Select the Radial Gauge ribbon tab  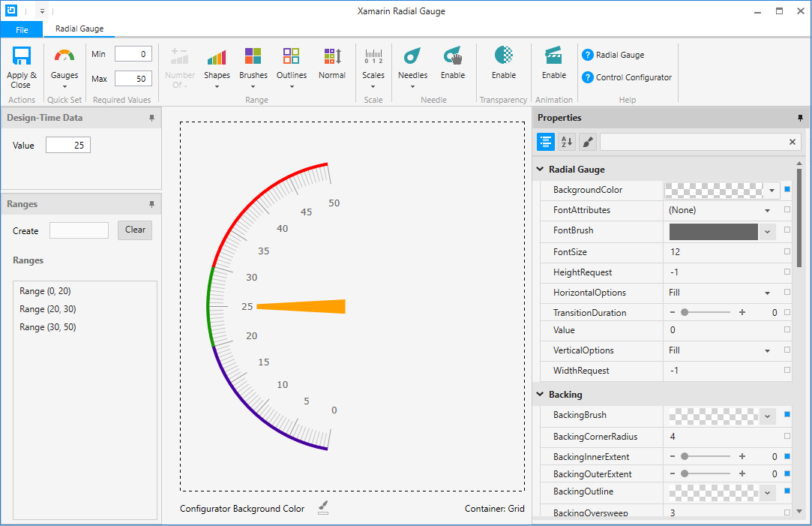tap(79, 29)
